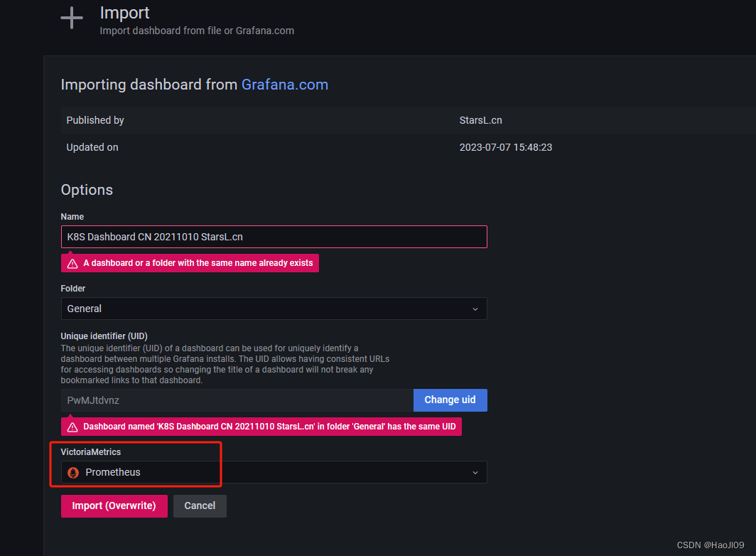
Task: Open the VictoriaMetrics data source dropdown
Action: point(274,472)
